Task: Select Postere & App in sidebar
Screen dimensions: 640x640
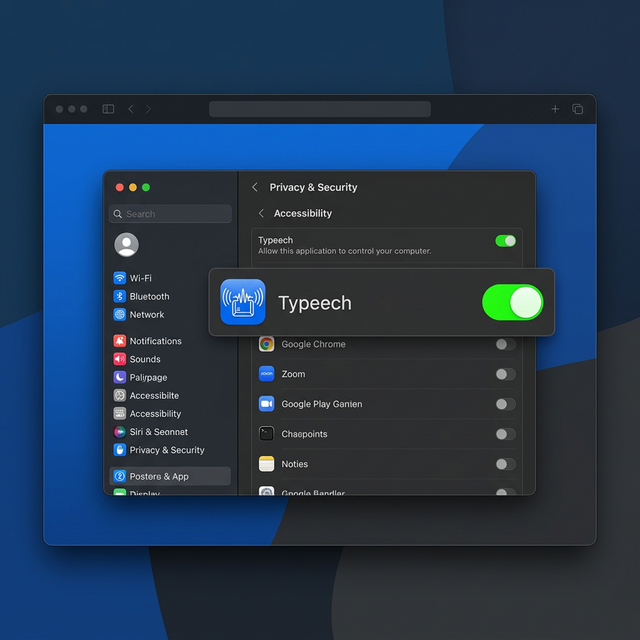Action: click(x=170, y=476)
